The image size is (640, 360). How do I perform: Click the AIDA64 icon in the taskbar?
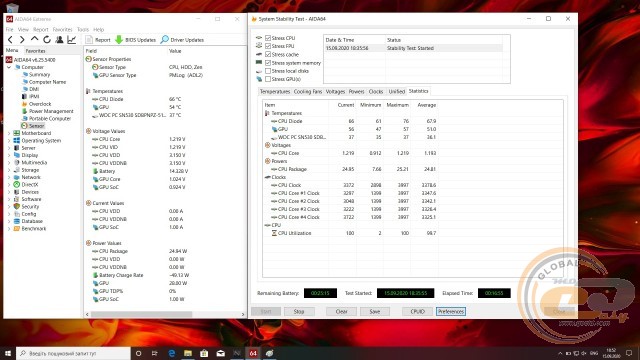click(253, 353)
